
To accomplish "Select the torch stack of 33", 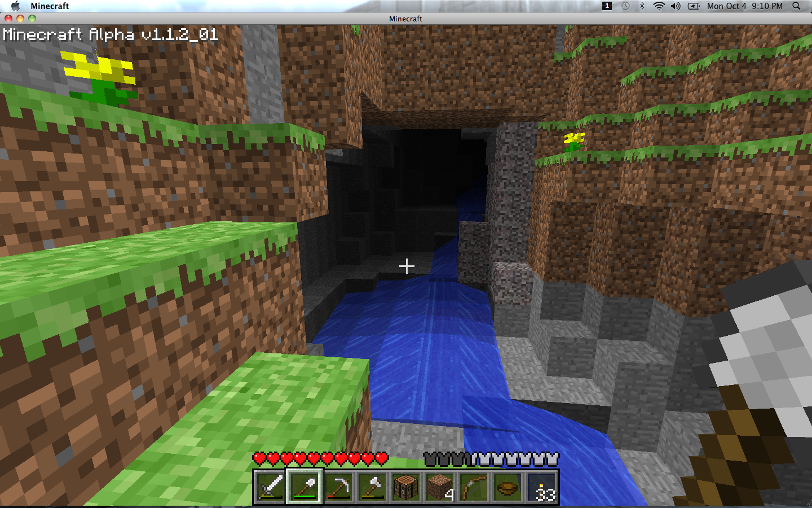I will point(541,487).
